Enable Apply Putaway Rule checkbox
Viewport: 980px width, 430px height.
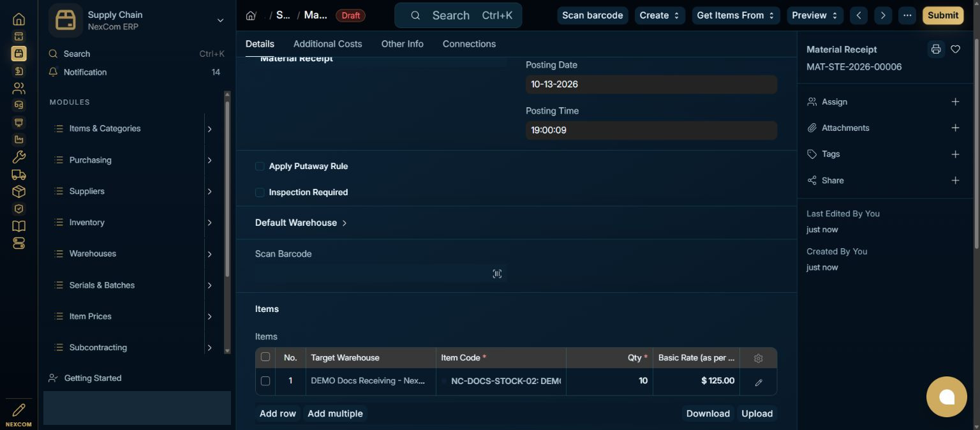point(260,167)
